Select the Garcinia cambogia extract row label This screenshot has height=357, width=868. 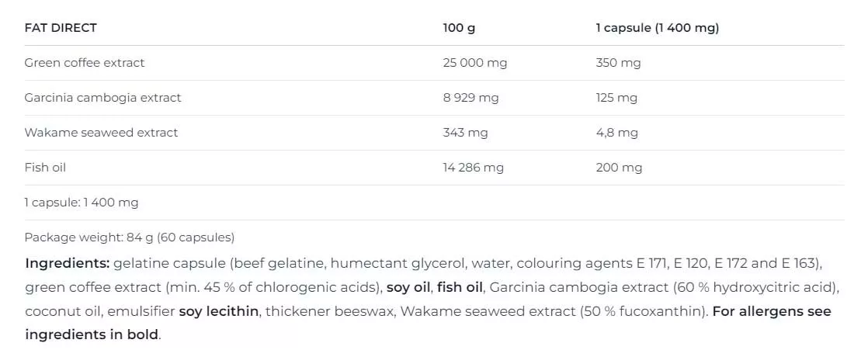102,98
